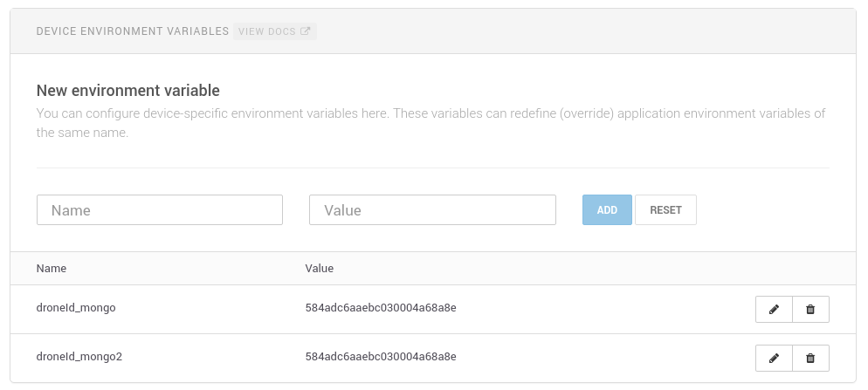The height and width of the screenshot is (390, 868).
Task: Click the New environment variable heading
Action: tap(127, 91)
